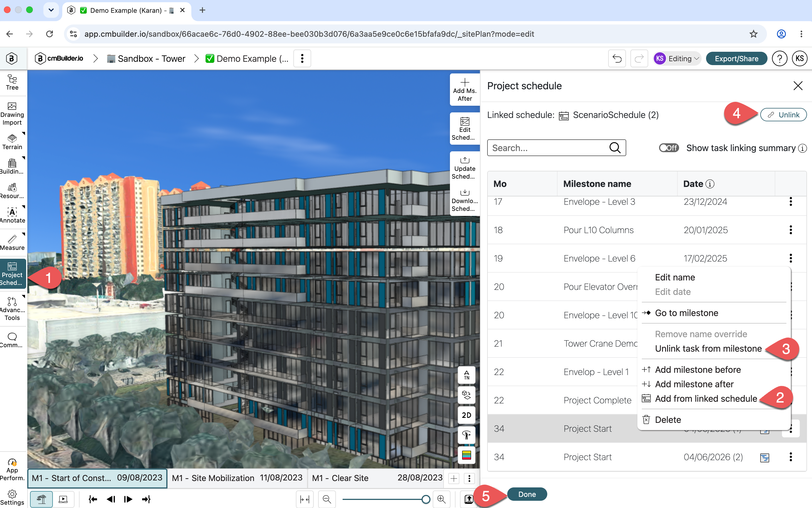Open the project three-dot options menu
The image size is (812, 508).
pyautogui.click(x=302, y=58)
